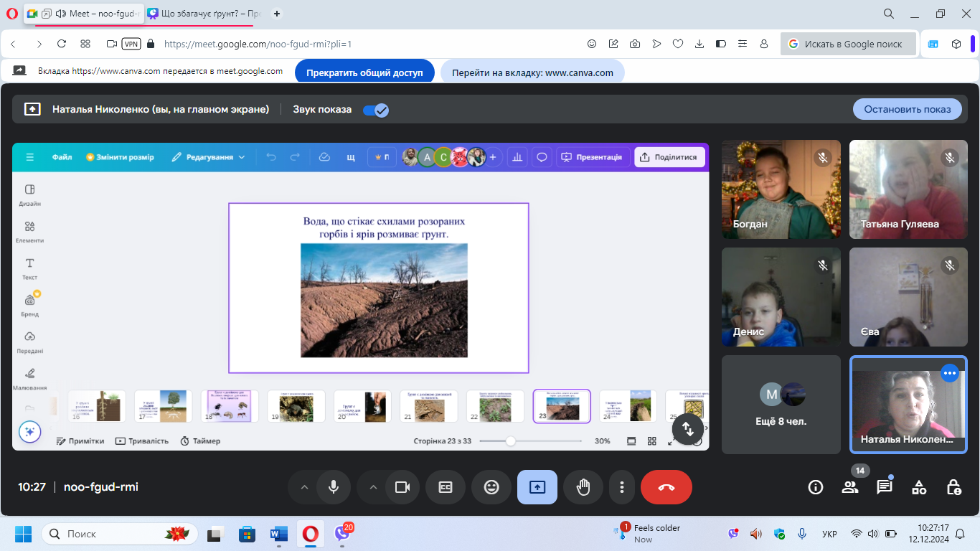Start the Презентація presentation mode
This screenshot has height=551, width=980.
593,157
